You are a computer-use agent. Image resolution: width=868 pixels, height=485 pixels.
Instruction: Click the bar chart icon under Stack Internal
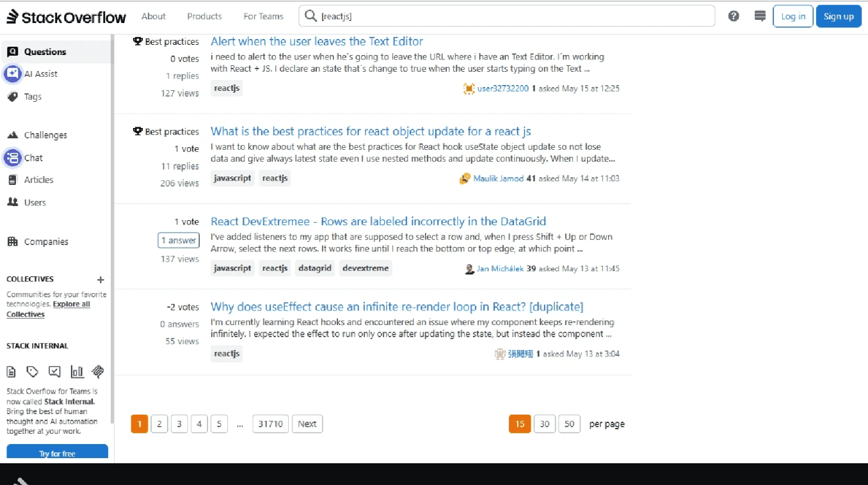[x=77, y=371]
